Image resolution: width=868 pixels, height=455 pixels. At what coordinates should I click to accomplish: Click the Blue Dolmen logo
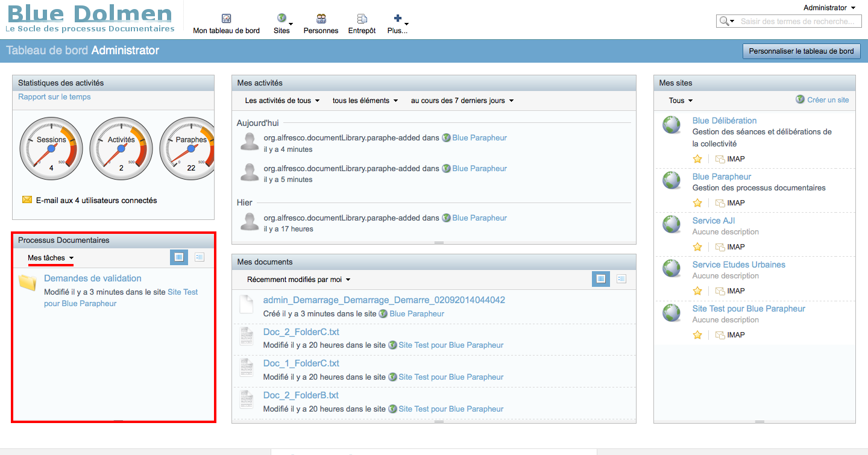(x=90, y=18)
